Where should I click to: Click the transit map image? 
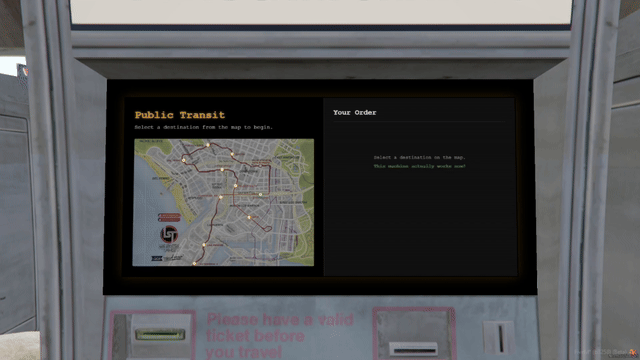223,202
